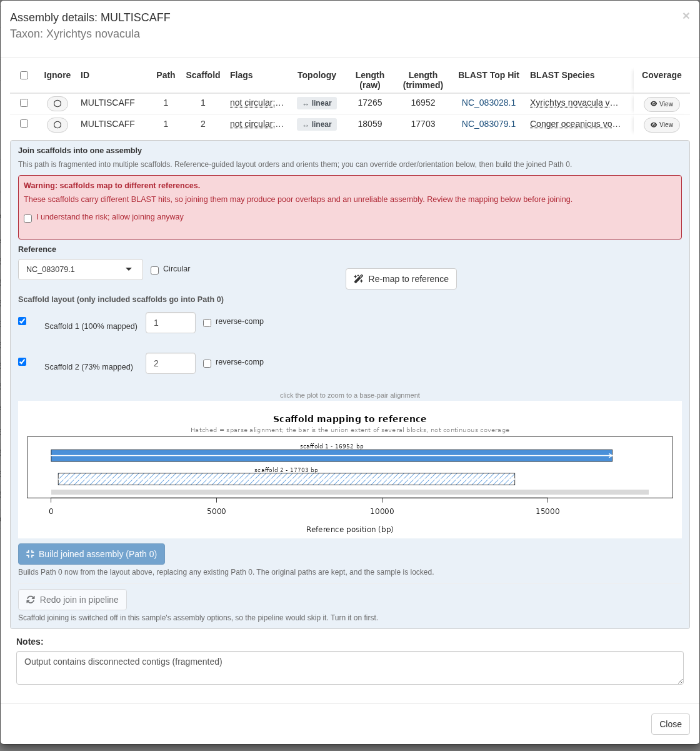This screenshot has width=700, height=751.
Task: Click BLAST species Conger oceanicus entry
Action: click(x=576, y=124)
